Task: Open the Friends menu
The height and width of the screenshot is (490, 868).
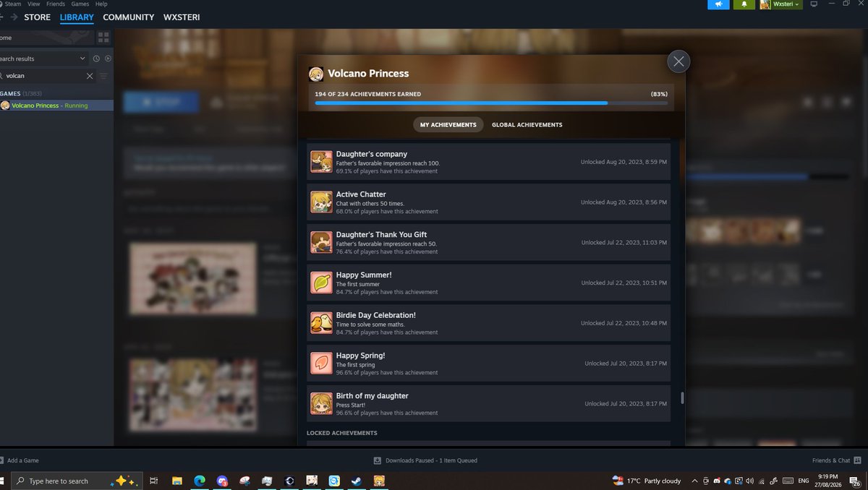Action: click(56, 4)
